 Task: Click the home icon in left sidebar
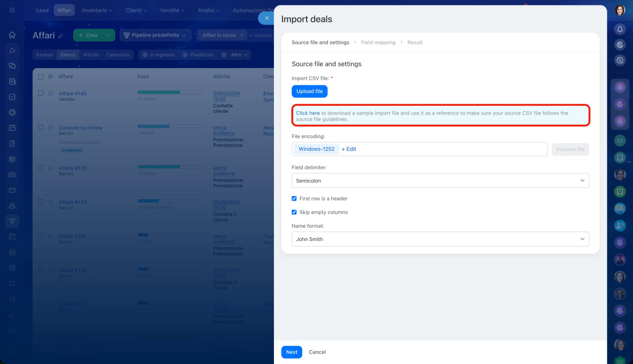12,35
